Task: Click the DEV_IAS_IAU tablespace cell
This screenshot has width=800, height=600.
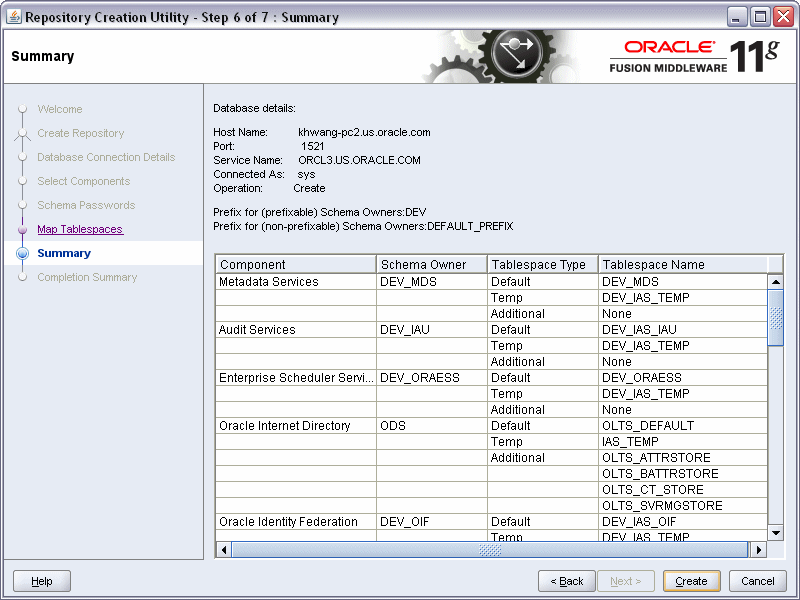Action: (x=683, y=330)
